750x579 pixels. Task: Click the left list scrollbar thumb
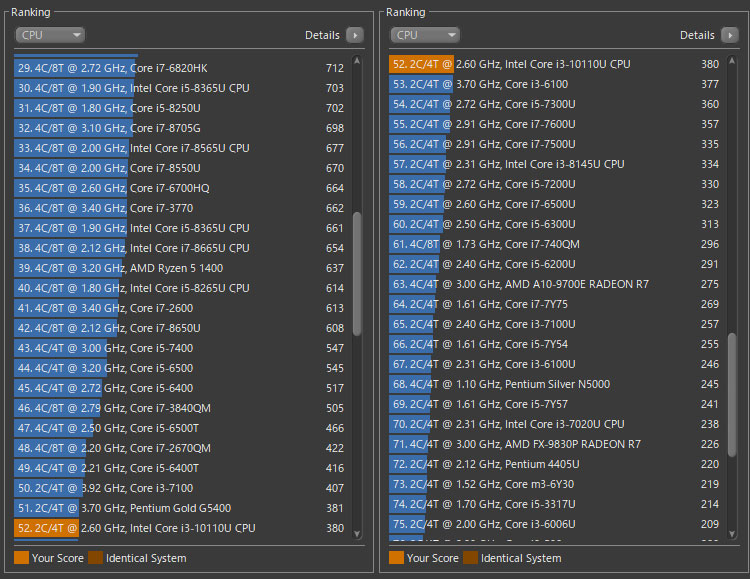point(357,274)
